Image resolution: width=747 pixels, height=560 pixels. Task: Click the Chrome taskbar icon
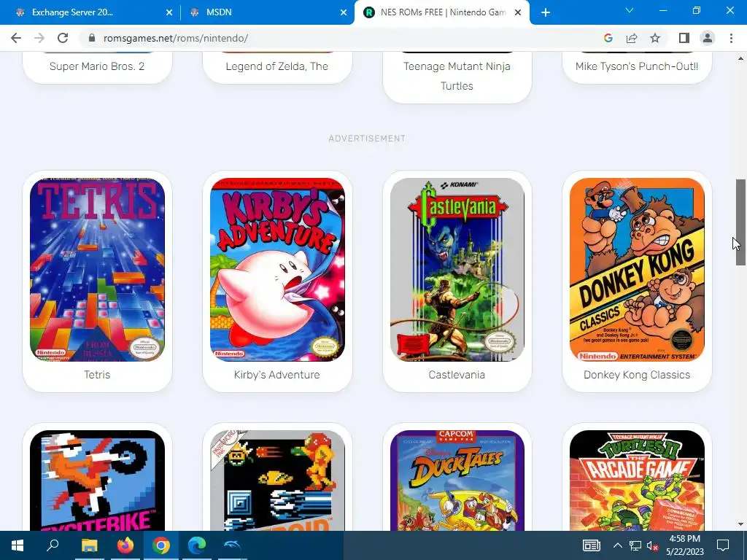(161, 545)
